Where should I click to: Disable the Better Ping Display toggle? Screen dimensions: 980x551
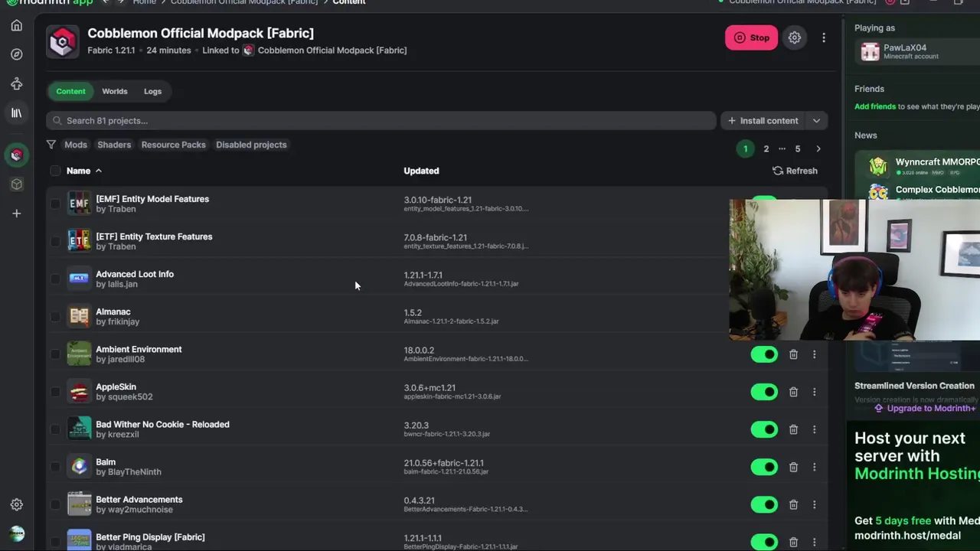[764, 542]
